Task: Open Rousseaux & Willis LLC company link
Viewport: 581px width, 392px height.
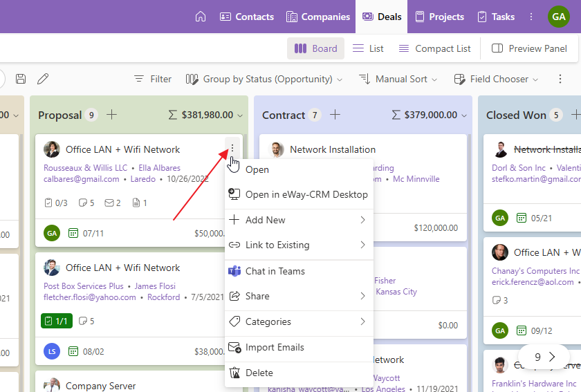Action: (85, 168)
